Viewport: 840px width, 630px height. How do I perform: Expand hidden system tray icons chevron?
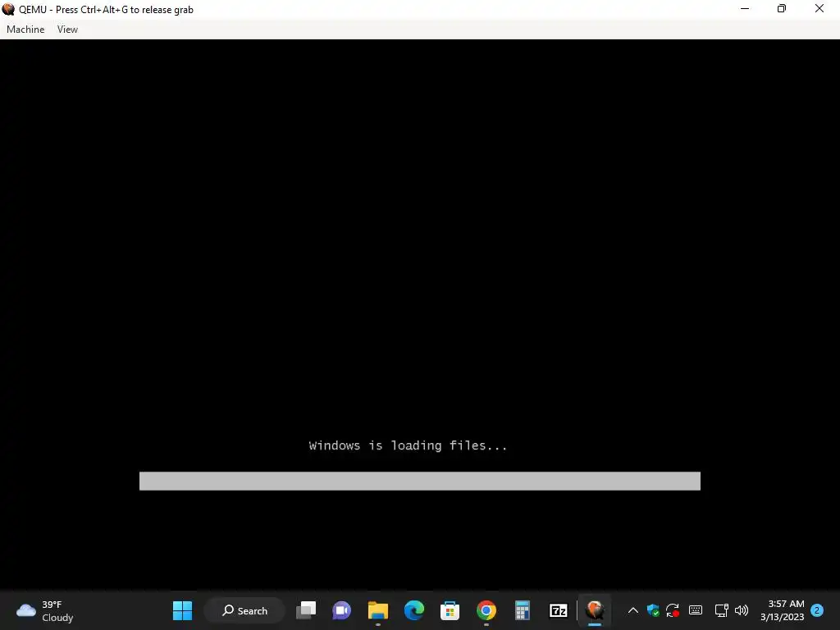coord(632,610)
